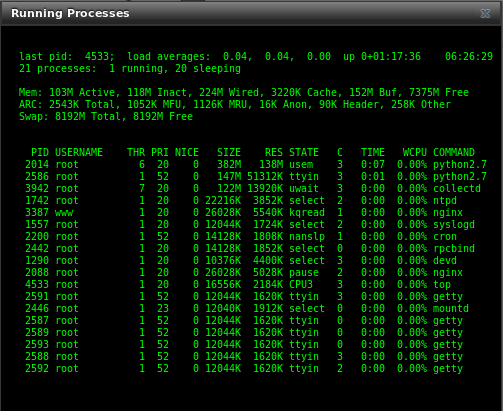Select the devd process row
The width and height of the screenshot is (503, 411).
(x=241, y=260)
